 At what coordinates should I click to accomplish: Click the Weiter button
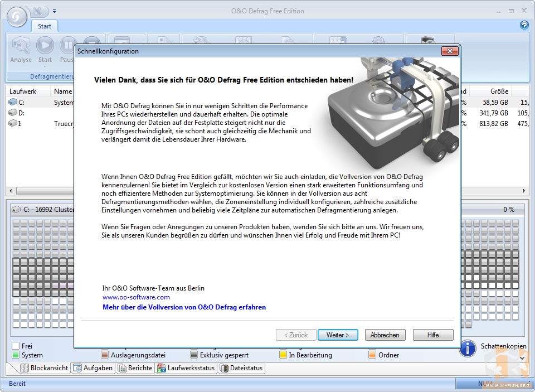pos(338,335)
